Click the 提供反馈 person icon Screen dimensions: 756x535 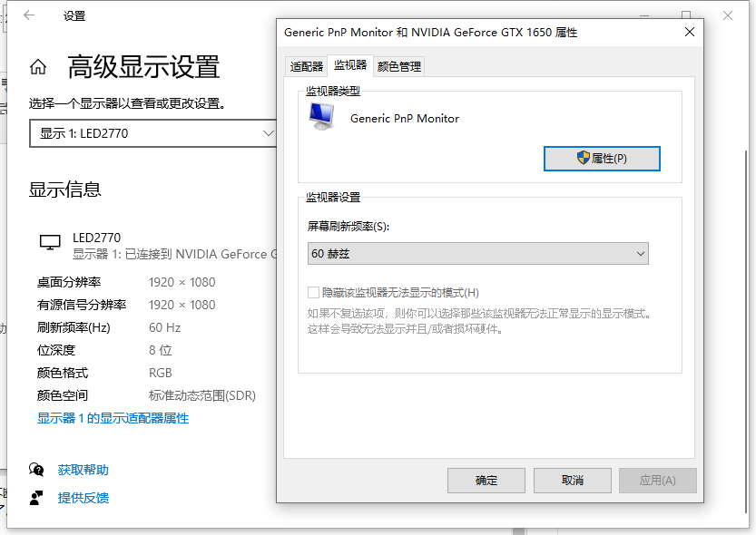[36, 498]
